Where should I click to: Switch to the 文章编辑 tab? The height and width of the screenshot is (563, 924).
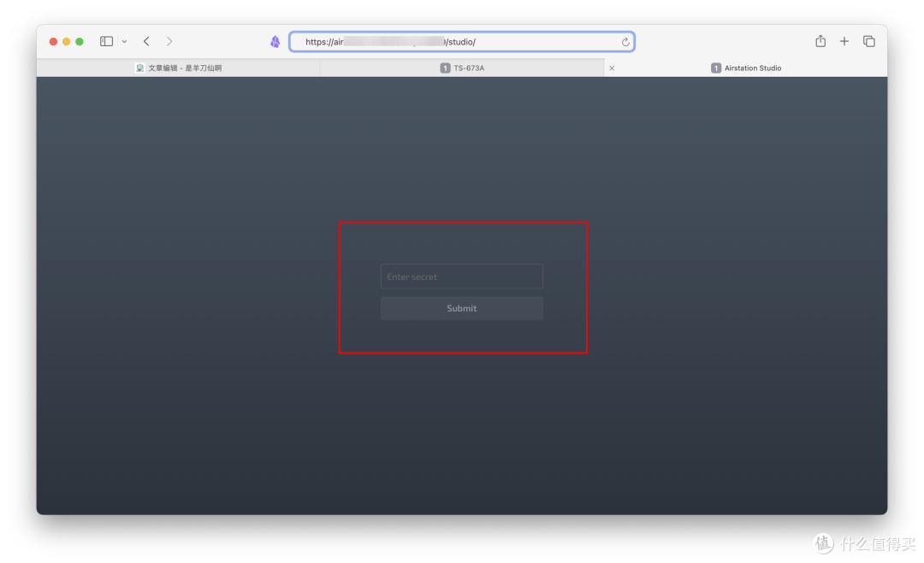click(x=178, y=68)
